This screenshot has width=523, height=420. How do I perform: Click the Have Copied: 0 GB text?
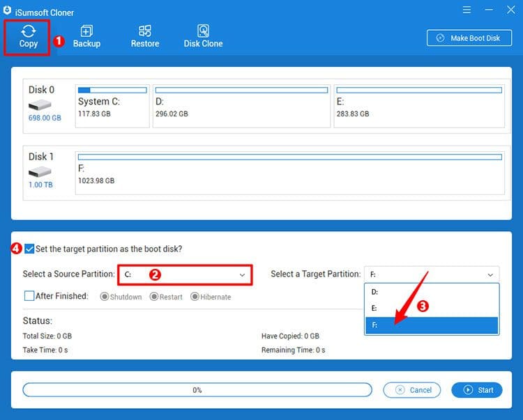tap(290, 336)
